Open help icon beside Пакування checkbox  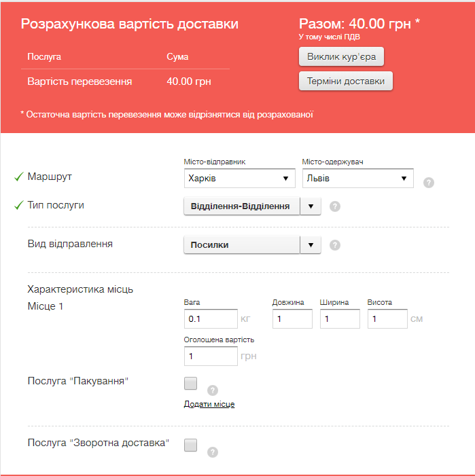[x=213, y=390]
